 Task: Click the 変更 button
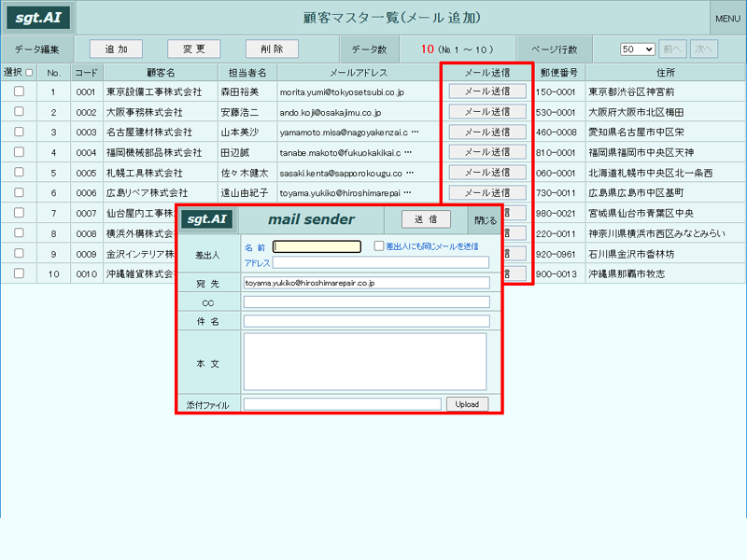pyautogui.click(x=194, y=49)
